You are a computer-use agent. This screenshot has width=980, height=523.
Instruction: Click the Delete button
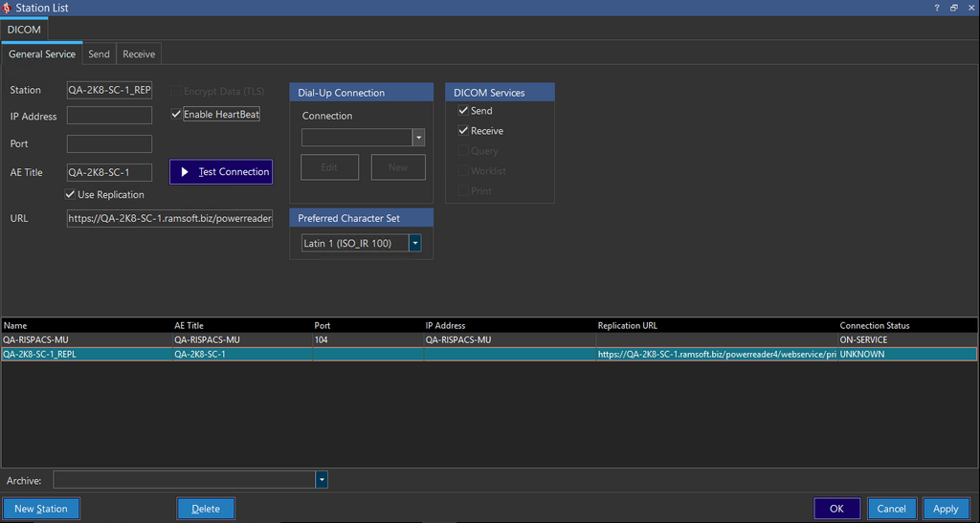(x=206, y=509)
